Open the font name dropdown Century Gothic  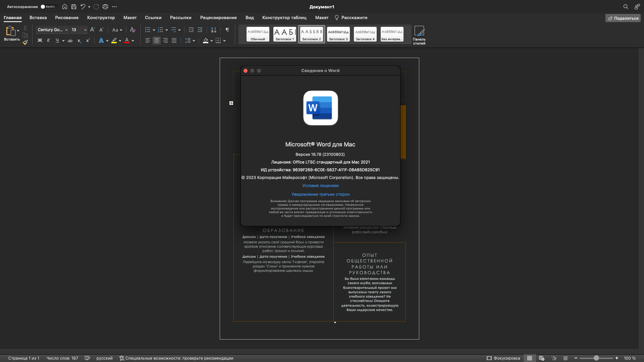[x=52, y=30]
